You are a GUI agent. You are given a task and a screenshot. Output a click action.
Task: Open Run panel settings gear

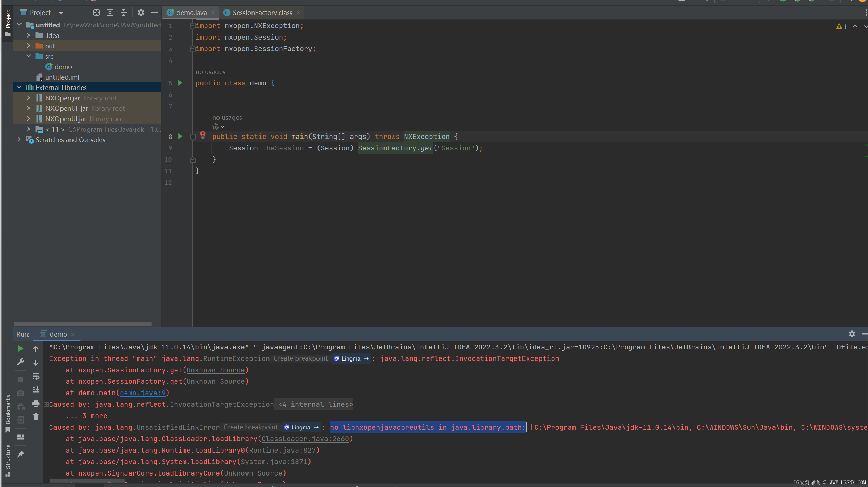coord(852,334)
